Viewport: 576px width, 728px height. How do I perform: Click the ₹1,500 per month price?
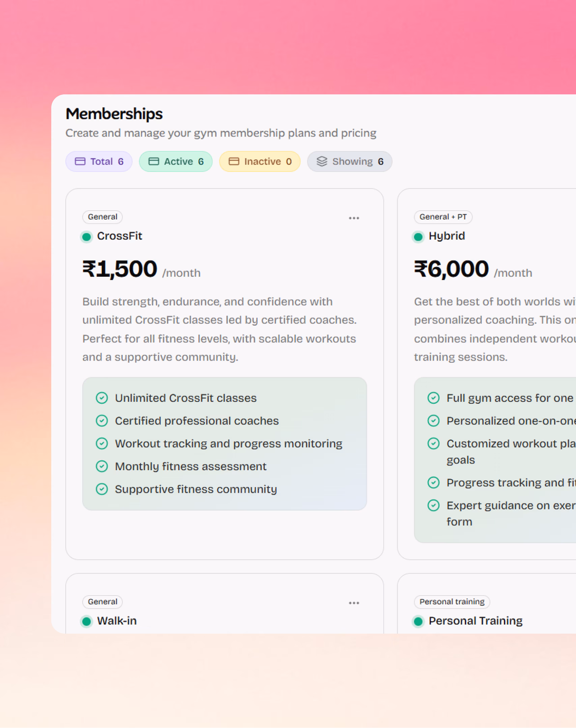142,270
